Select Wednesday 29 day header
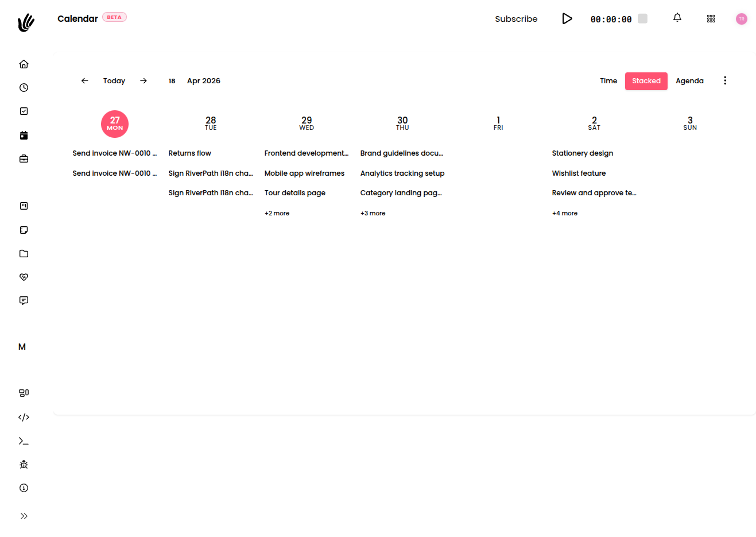 [x=307, y=123]
